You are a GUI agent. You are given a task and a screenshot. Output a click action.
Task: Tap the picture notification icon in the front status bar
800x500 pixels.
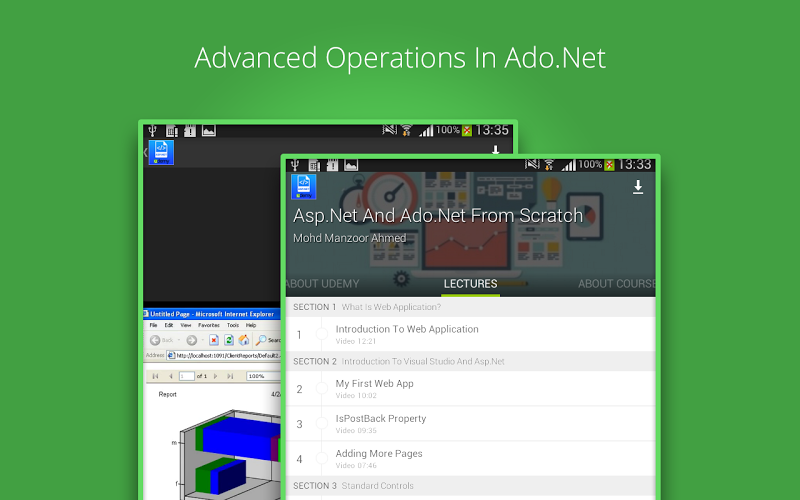(x=351, y=165)
